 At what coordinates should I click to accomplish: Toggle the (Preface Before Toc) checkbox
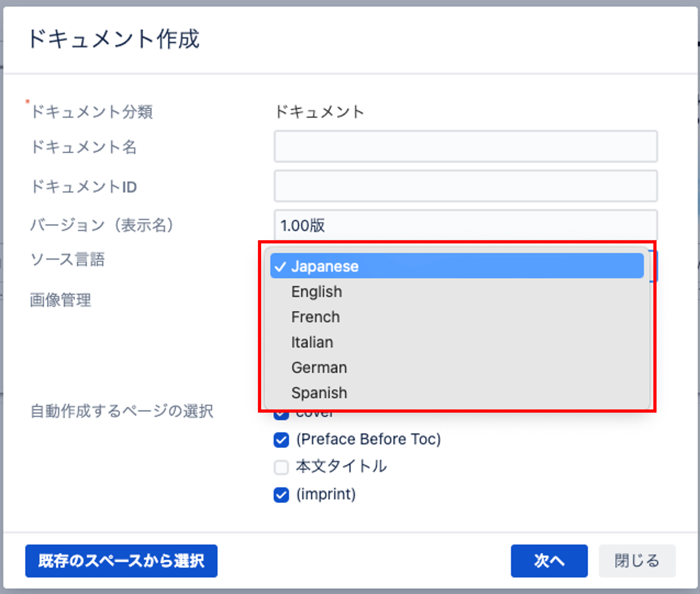tap(281, 440)
